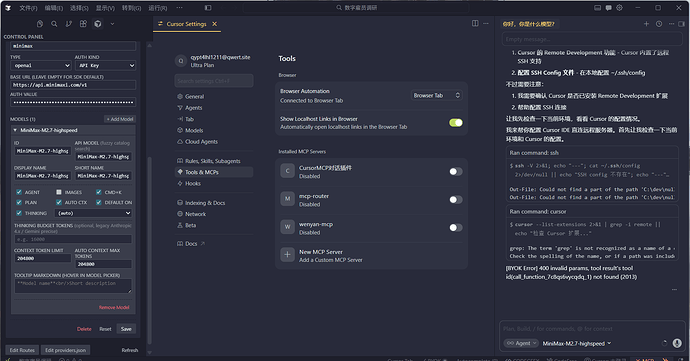Open the Browser Tab dropdown
The image size is (690, 361).
437,95
